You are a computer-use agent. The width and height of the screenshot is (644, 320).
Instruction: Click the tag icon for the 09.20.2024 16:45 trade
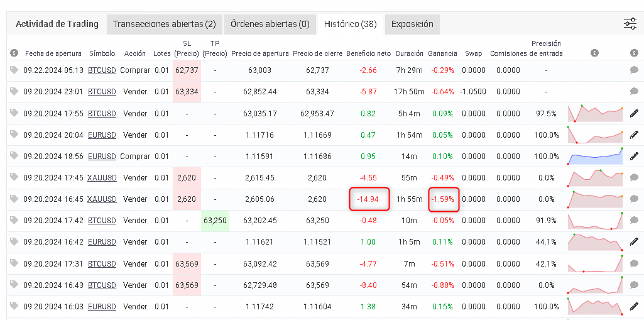coord(14,199)
